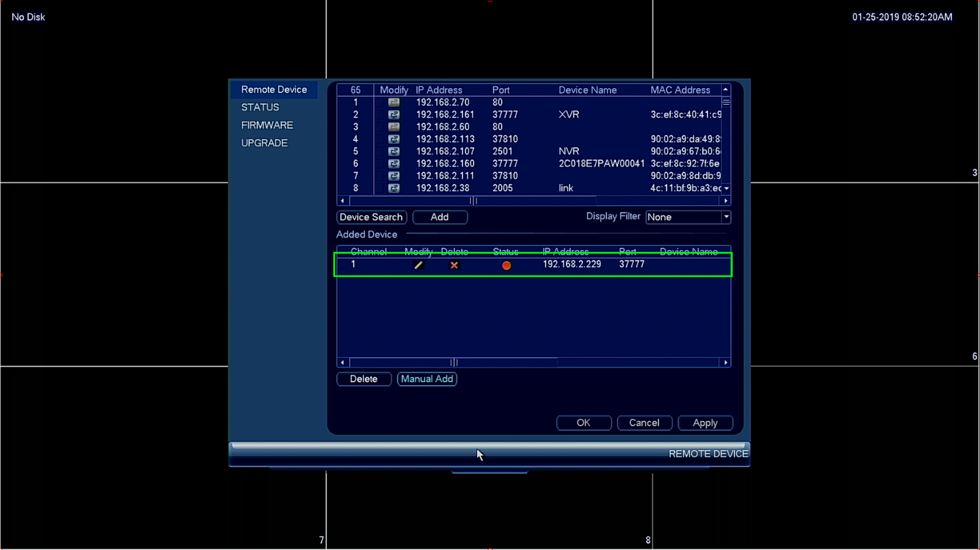The image size is (980, 550).
Task: Click the Manual Add button
Action: (x=427, y=379)
